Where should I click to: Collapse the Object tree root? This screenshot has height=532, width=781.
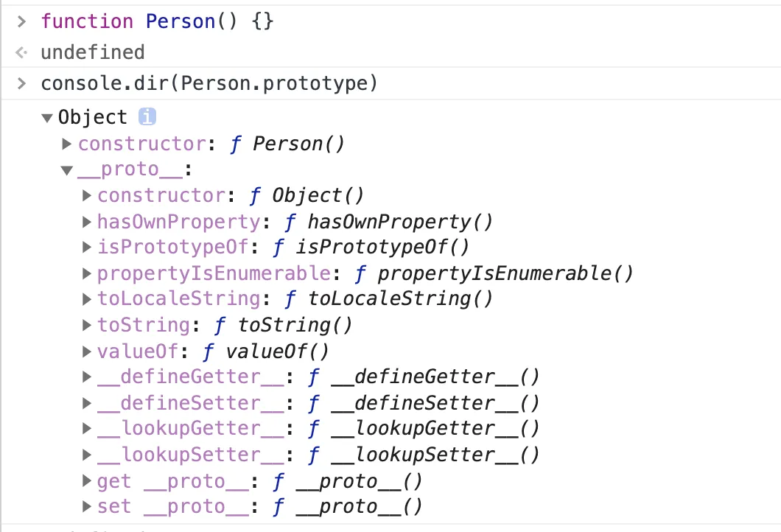tap(47, 118)
